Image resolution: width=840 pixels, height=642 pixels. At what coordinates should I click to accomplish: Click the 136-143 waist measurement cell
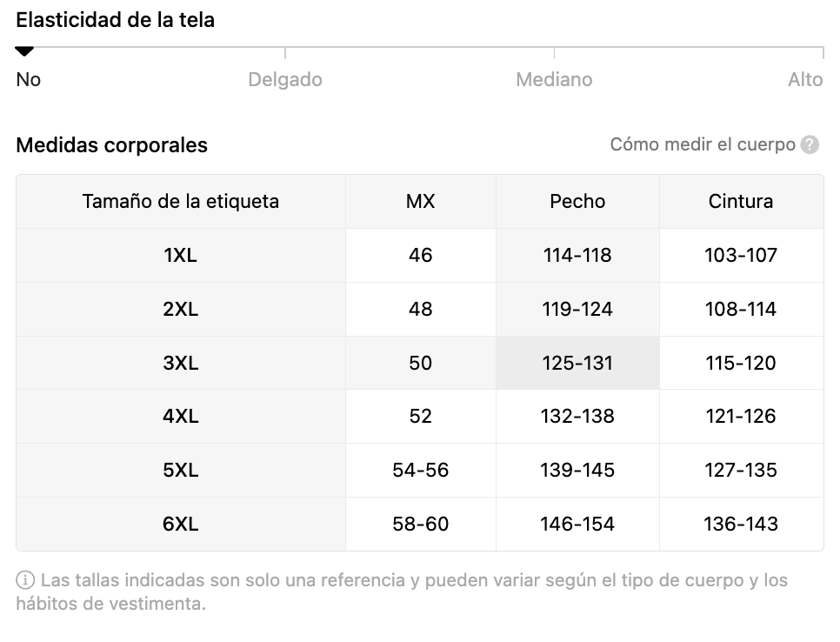(x=741, y=524)
